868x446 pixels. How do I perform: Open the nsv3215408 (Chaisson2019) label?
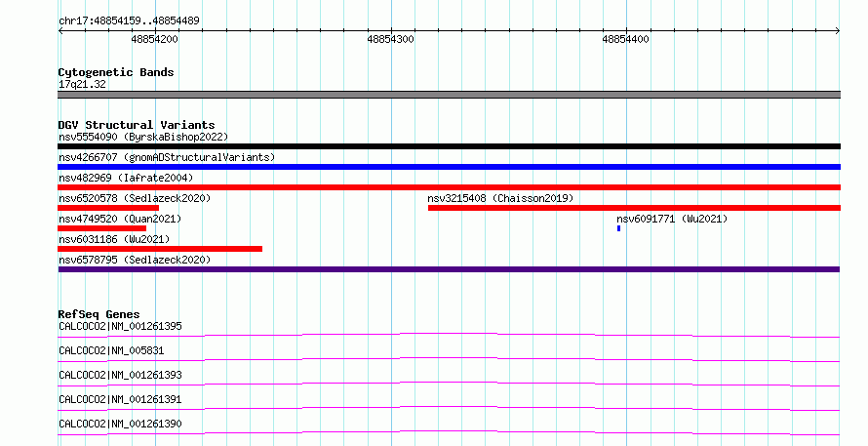(x=500, y=198)
